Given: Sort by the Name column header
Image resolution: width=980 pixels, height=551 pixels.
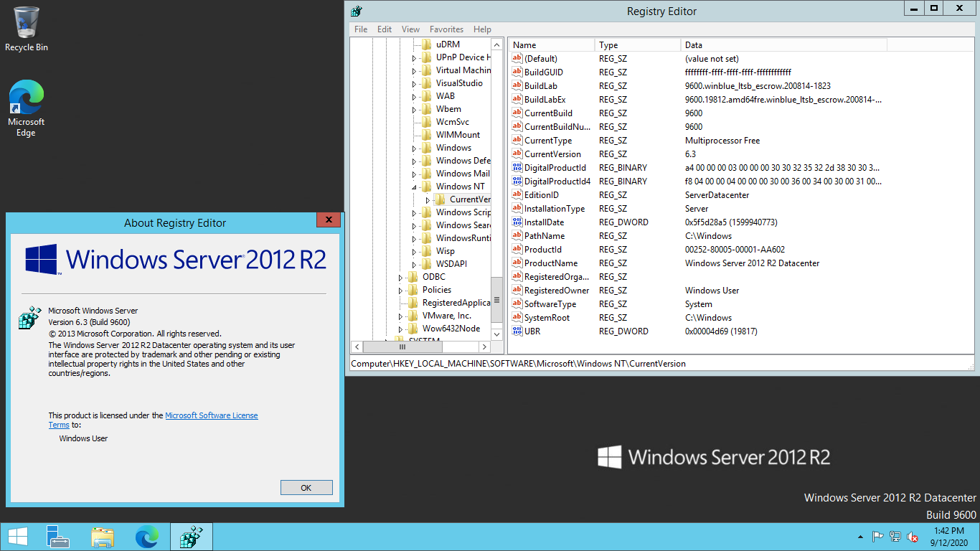Looking at the screenshot, I should tap(552, 45).
